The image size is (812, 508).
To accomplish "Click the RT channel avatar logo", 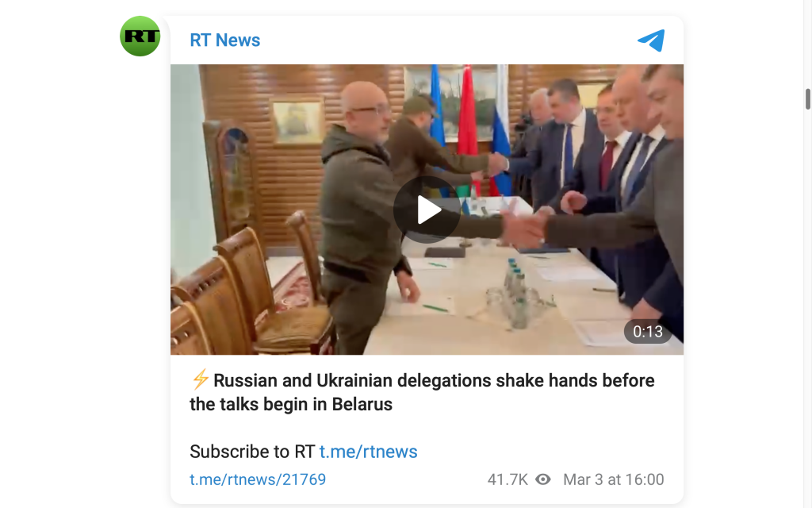I will coord(140,37).
